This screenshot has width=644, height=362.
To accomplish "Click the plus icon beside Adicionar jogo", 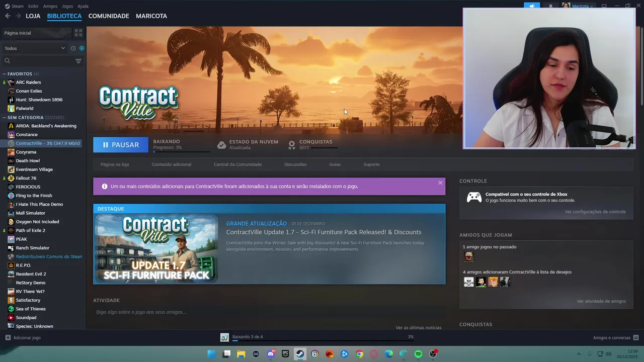I will click(8, 337).
